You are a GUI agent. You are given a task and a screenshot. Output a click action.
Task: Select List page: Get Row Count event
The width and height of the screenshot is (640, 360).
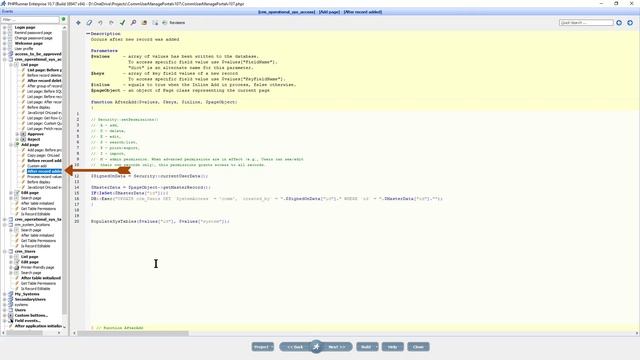click(x=44, y=118)
